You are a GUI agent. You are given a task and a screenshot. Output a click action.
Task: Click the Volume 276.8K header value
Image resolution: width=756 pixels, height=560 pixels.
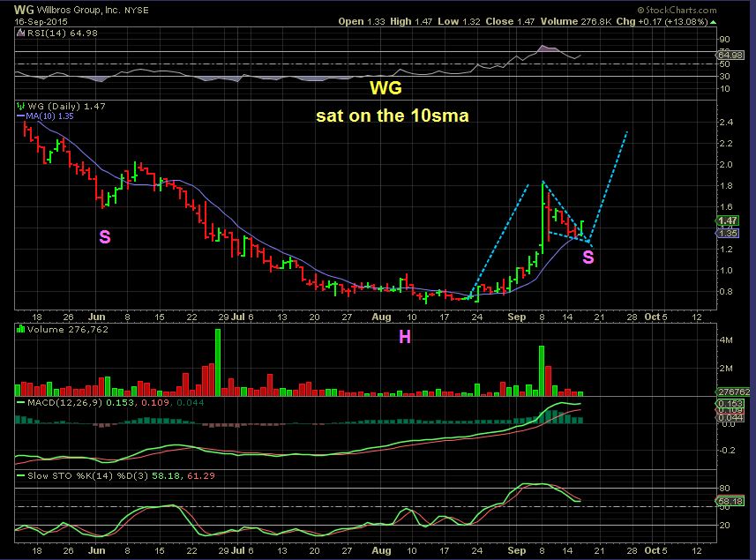coord(576,22)
